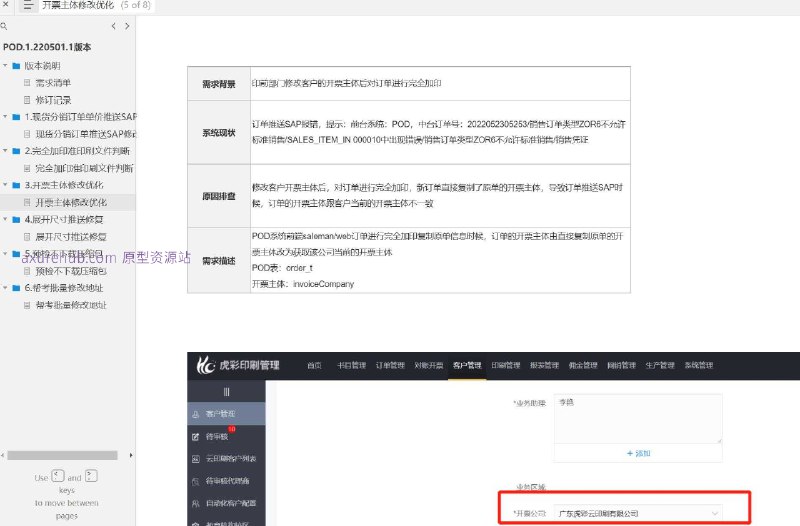Image resolution: width=800 pixels, height=526 pixels.
Task: Click the 开票主体修改优化 page title in header
Action: point(78,5)
